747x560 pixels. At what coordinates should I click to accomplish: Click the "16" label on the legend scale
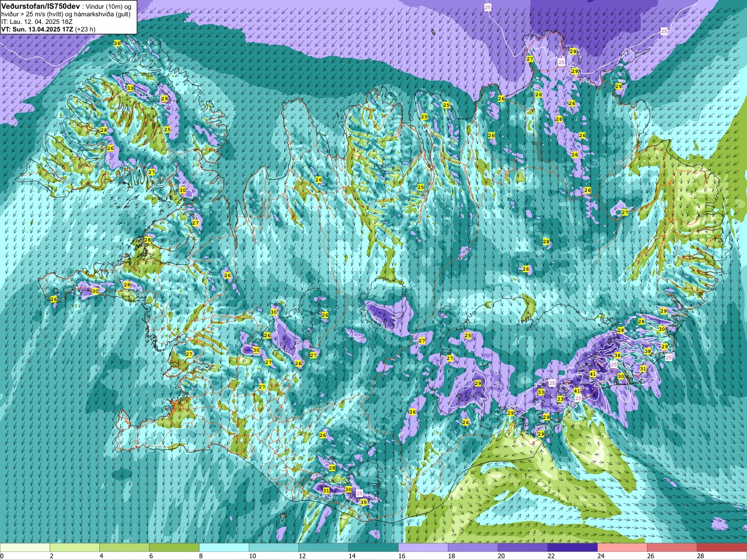(x=402, y=556)
